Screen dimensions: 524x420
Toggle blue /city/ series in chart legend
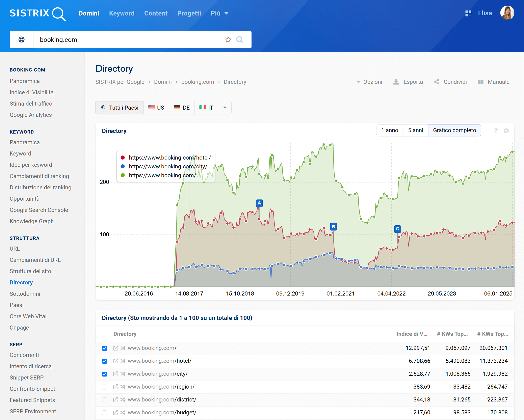tap(164, 166)
